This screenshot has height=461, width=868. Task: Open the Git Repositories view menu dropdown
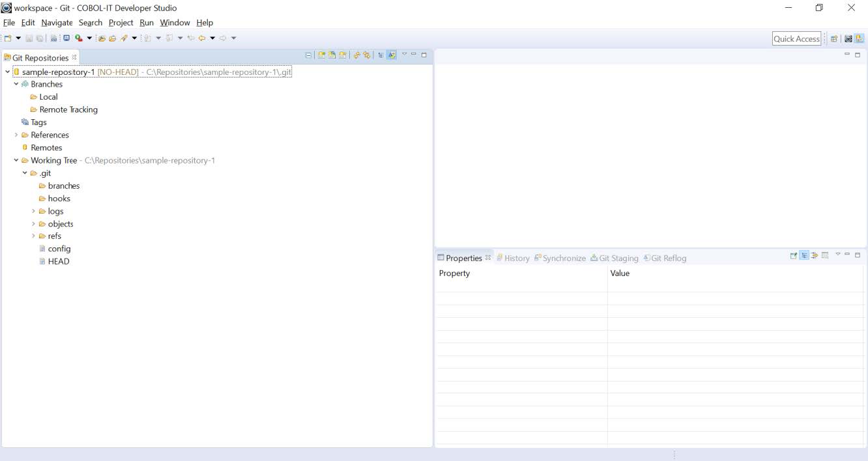[404, 55]
